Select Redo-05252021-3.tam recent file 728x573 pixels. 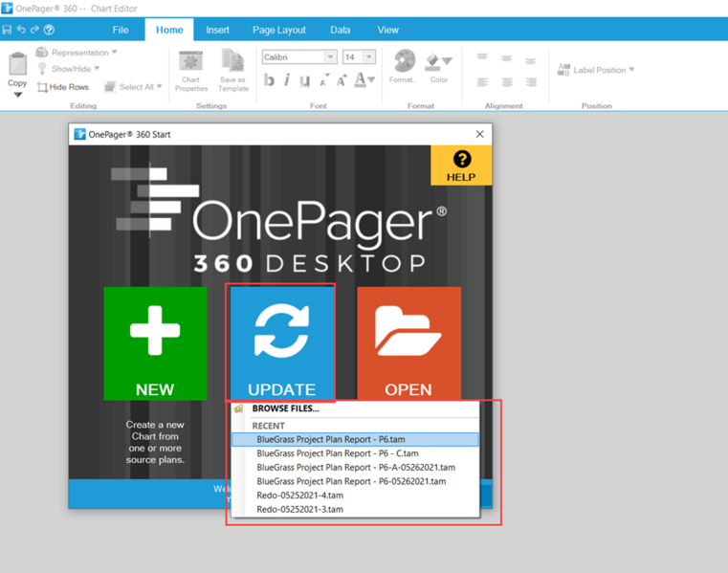pos(355,509)
